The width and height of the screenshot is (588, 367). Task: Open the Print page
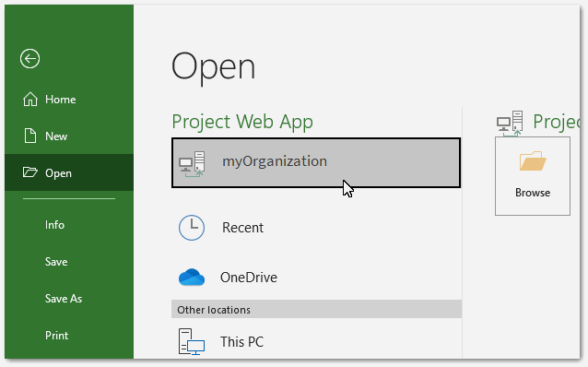click(x=69, y=335)
